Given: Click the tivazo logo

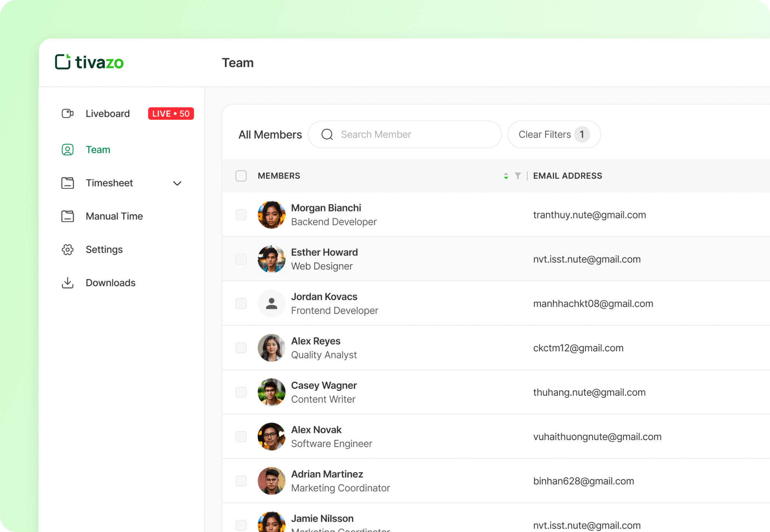Looking at the screenshot, I should tap(89, 62).
